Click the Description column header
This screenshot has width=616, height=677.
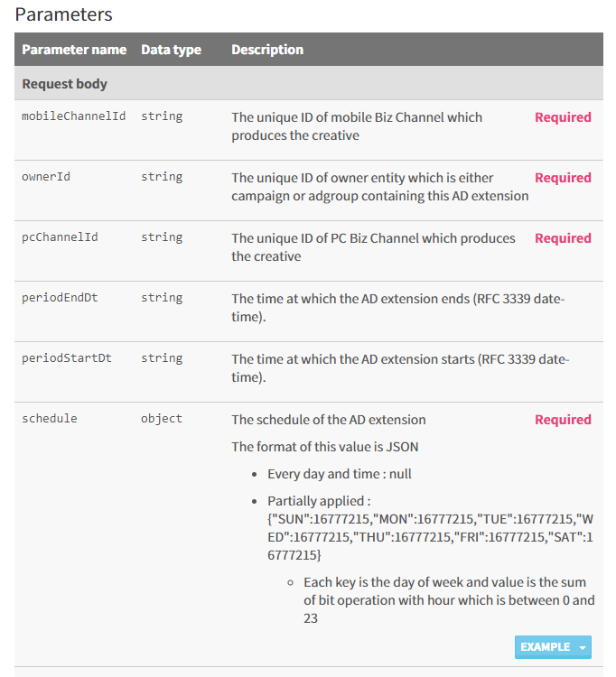coord(267,50)
